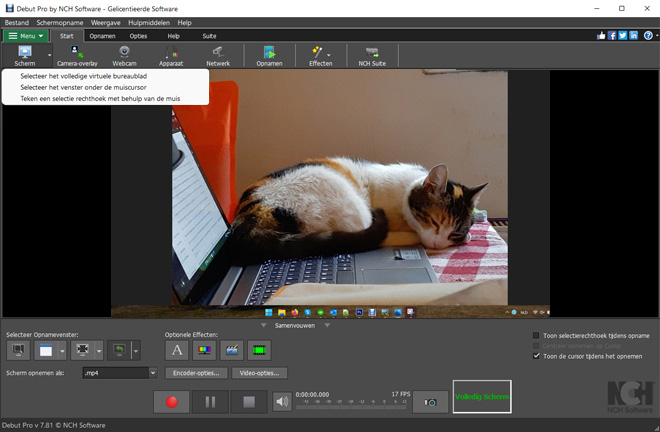This screenshot has height=432, width=660.
Task: Switch to the Start ribbon tab
Action: pyautogui.click(x=67, y=36)
